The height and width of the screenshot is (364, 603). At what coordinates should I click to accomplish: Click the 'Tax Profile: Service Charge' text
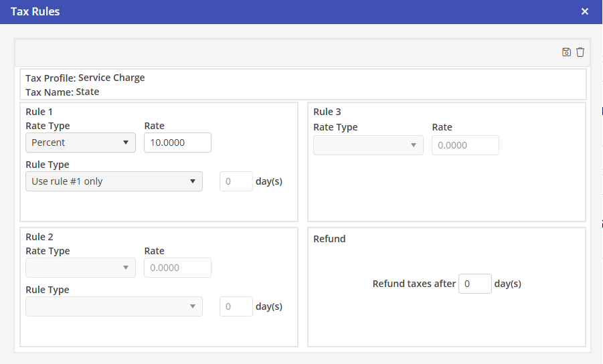[85, 78]
